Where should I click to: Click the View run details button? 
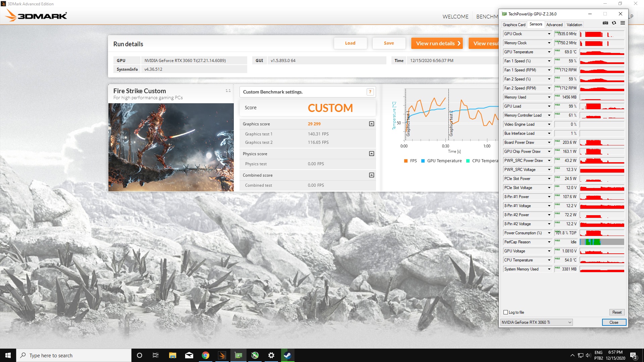pyautogui.click(x=437, y=43)
